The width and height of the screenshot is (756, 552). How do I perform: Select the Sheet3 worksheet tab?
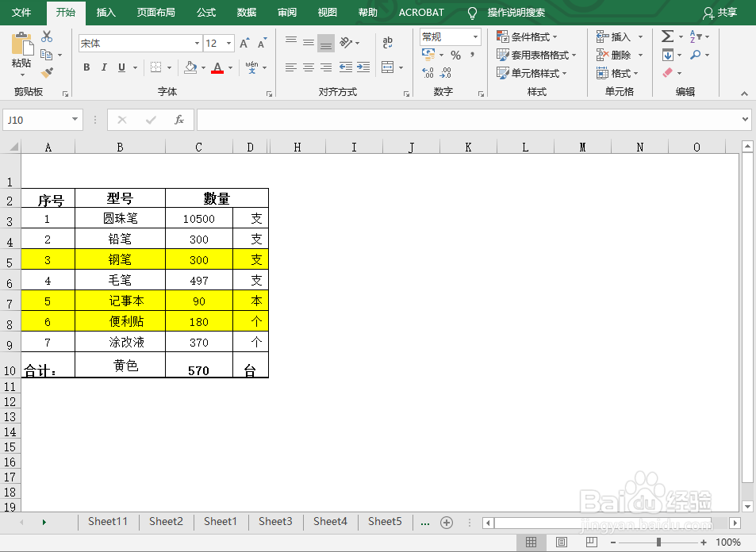275,522
